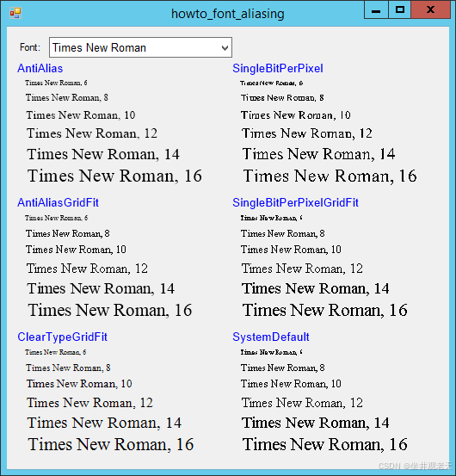Click the application icon in title bar
This screenshot has width=456, height=476.
click(15, 13)
